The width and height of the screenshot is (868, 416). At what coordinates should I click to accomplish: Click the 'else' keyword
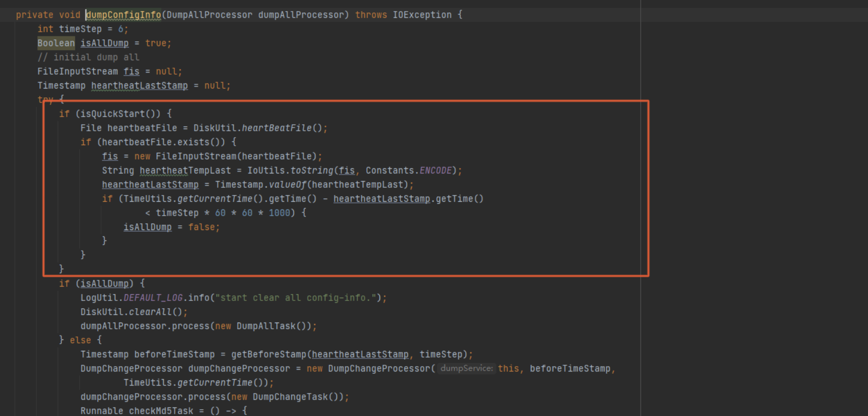[x=80, y=340]
